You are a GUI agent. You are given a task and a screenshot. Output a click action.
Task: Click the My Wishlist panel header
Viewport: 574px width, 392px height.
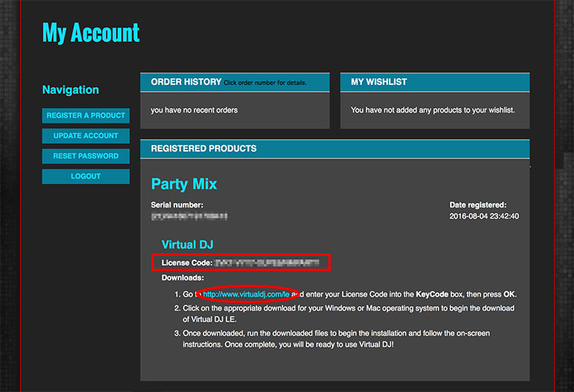tap(378, 82)
